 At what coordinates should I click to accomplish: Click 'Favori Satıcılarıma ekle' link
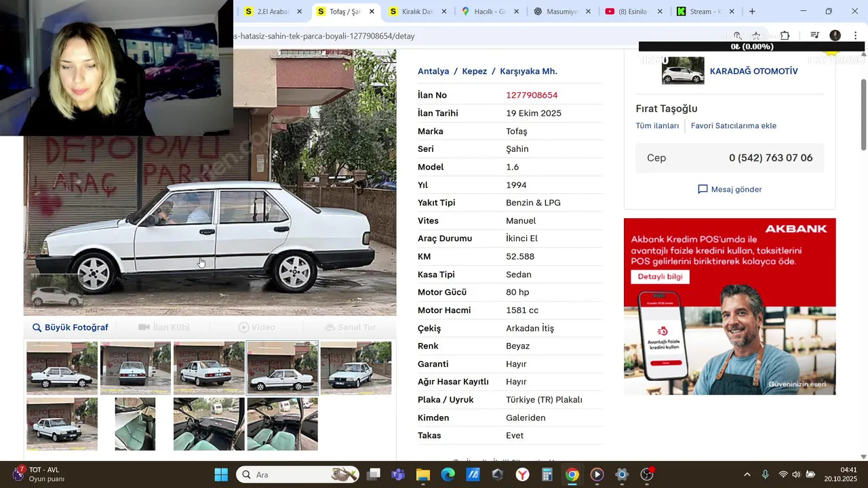pos(734,125)
